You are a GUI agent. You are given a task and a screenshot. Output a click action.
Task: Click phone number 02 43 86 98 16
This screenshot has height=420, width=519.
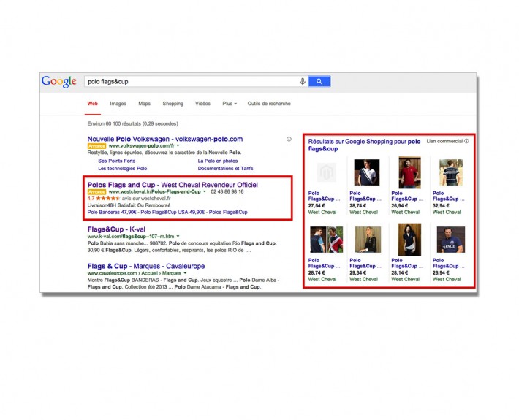click(x=227, y=191)
